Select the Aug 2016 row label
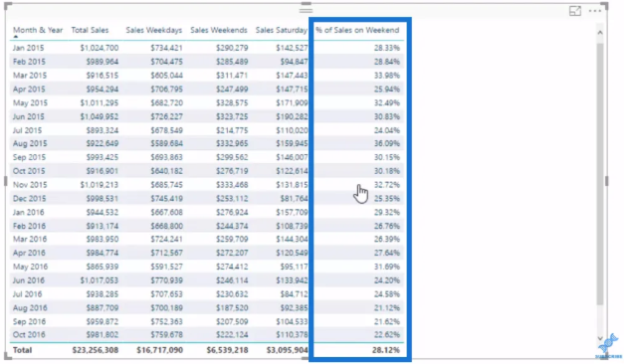 (x=30, y=308)
